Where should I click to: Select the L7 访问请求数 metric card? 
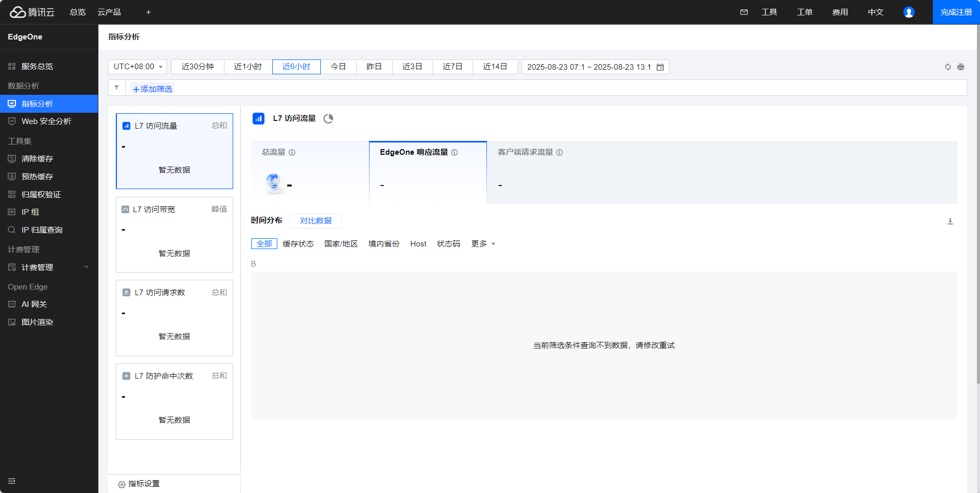pos(174,318)
